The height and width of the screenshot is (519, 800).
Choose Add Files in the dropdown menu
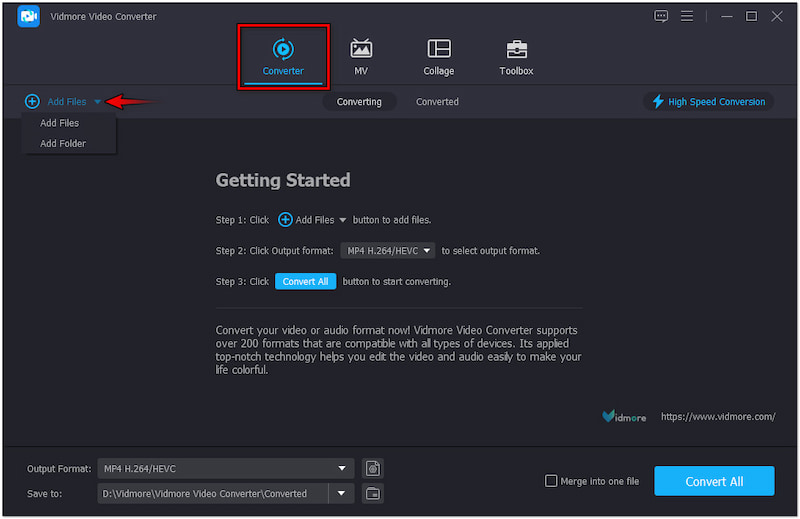click(60, 123)
